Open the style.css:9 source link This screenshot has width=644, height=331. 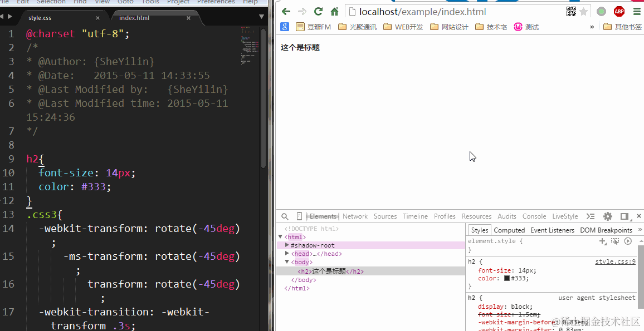tap(615, 261)
